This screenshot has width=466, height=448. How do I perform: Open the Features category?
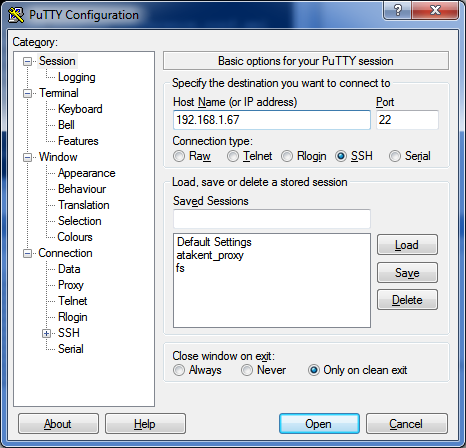[x=78, y=141]
